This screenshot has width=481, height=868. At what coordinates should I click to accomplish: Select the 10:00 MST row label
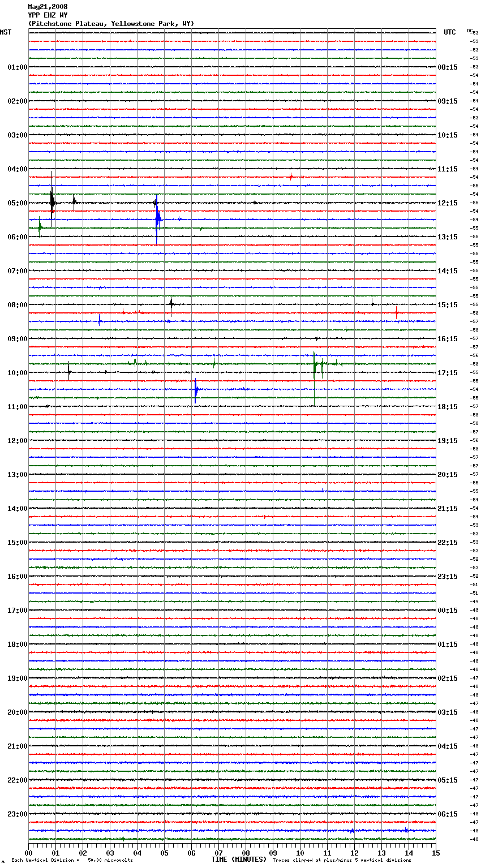coord(17,373)
